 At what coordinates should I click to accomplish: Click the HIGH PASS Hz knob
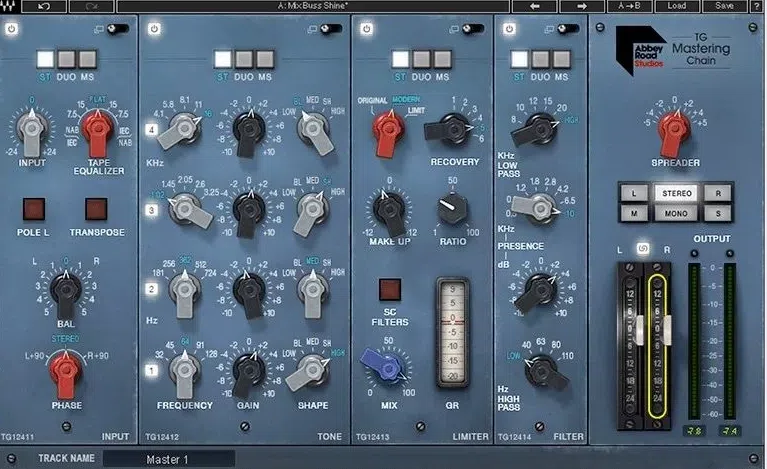click(x=542, y=370)
